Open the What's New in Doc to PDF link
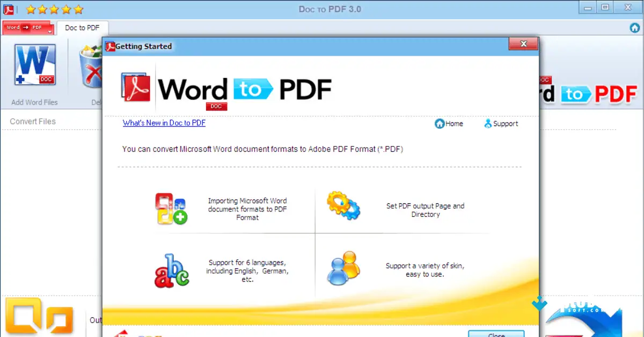This screenshot has width=644, height=337. click(x=164, y=123)
